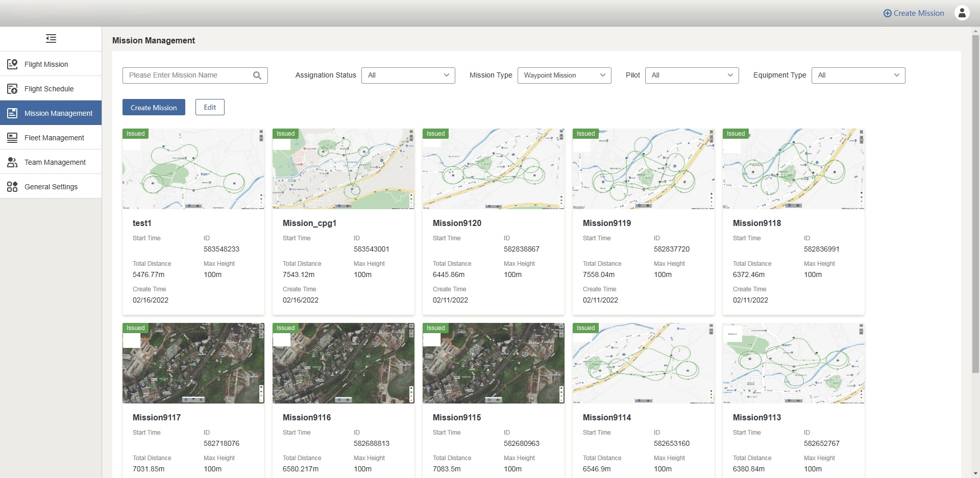Viewport: 980px width, 478px height.
Task: Open the Assignation Status dropdown
Action: (x=408, y=75)
